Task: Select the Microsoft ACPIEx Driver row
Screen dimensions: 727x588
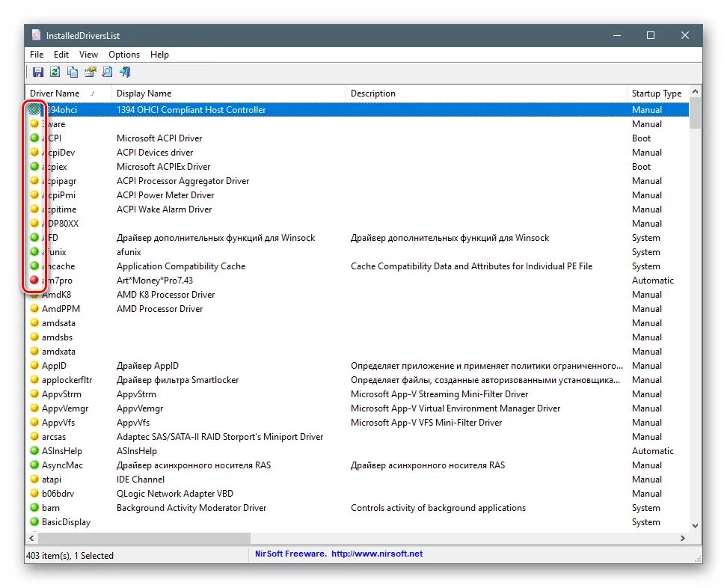Action: click(x=357, y=167)
